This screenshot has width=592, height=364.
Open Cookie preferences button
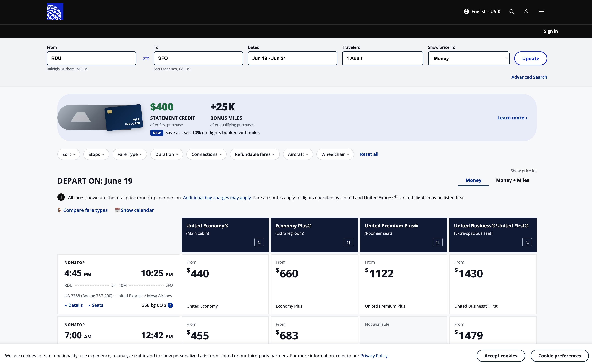(560, 356)
